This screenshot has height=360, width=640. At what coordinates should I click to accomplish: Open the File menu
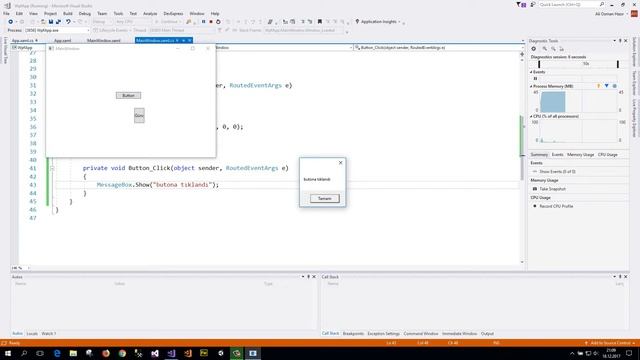click(x=6, y=13)
